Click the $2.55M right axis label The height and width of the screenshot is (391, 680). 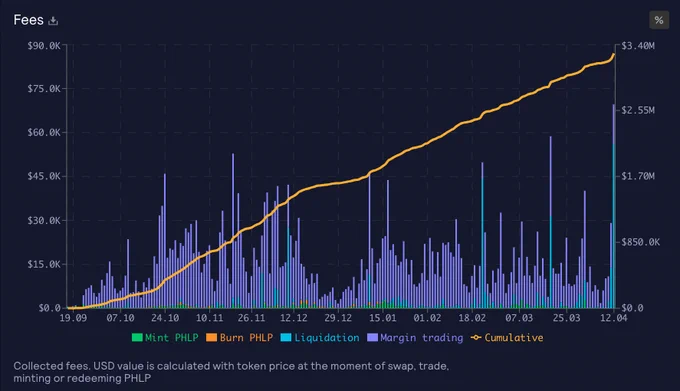coord(638,110)
